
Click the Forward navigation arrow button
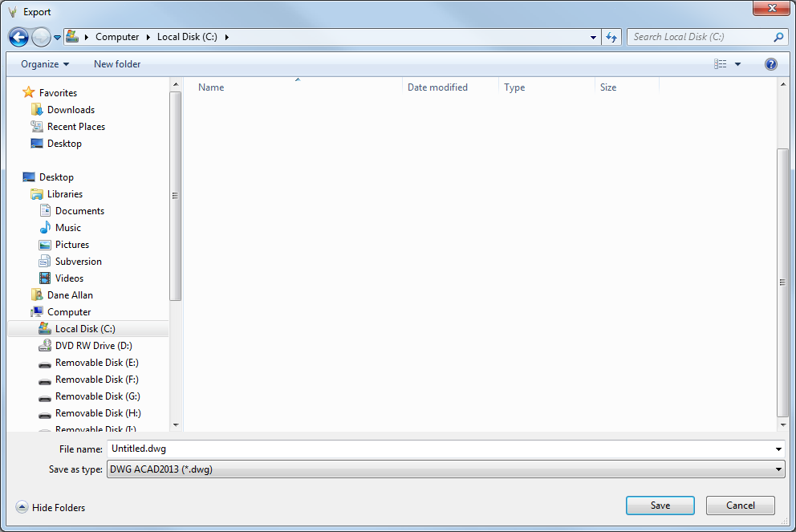pos(41,37)
